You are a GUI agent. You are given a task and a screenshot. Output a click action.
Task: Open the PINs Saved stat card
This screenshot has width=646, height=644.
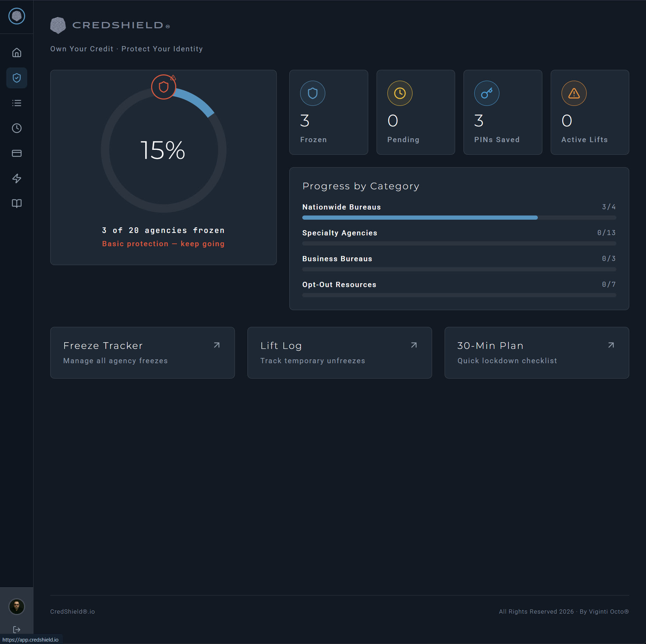[x=503, y=112]
